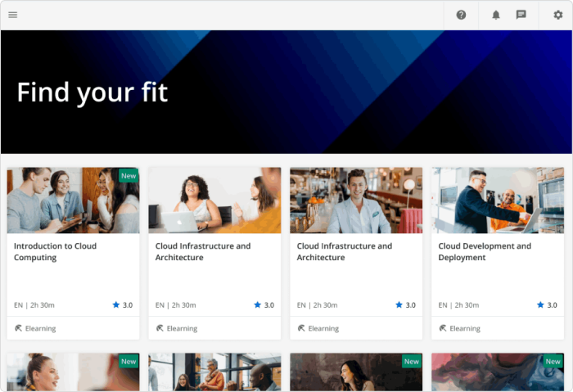Open the settings gear

click(x=557, y=15)
